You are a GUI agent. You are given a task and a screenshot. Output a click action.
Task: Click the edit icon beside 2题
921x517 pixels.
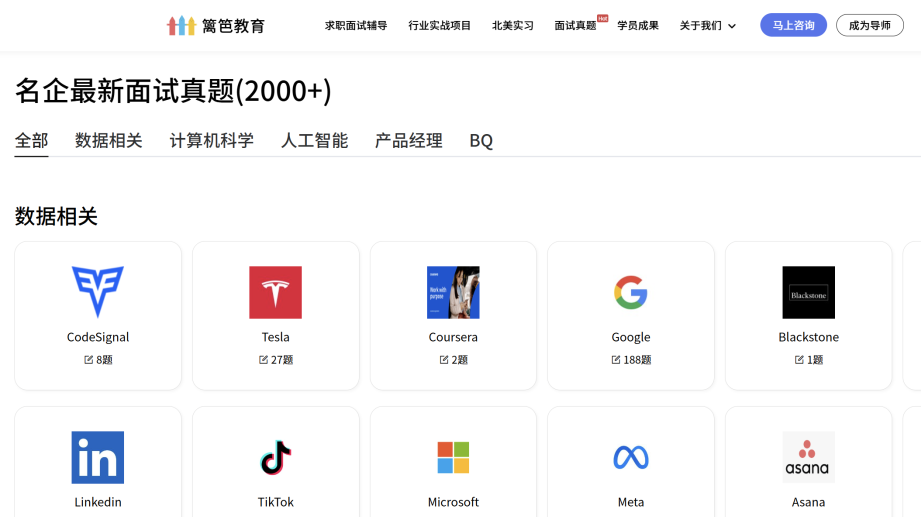pyautogui.click(x=444, y=360)
